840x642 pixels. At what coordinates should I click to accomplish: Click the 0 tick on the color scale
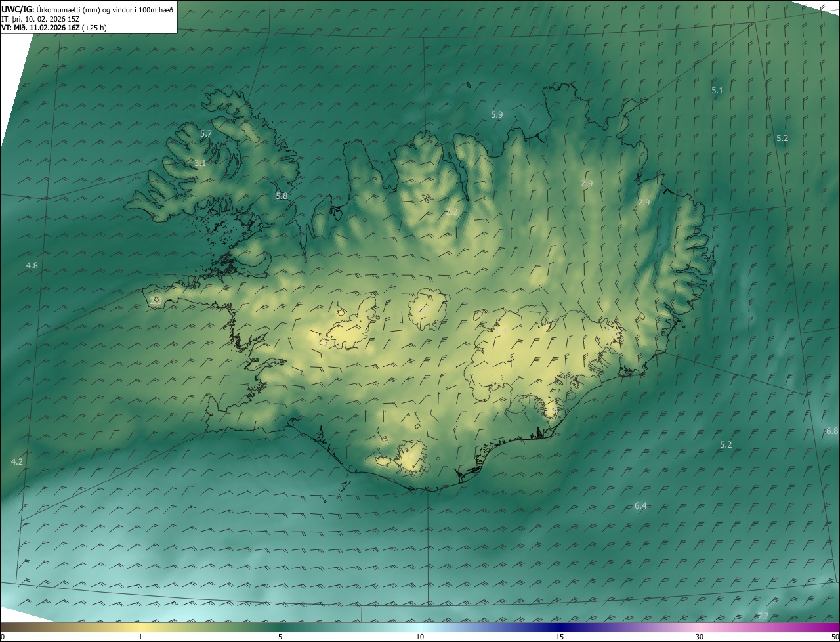[x=3, y=637]
